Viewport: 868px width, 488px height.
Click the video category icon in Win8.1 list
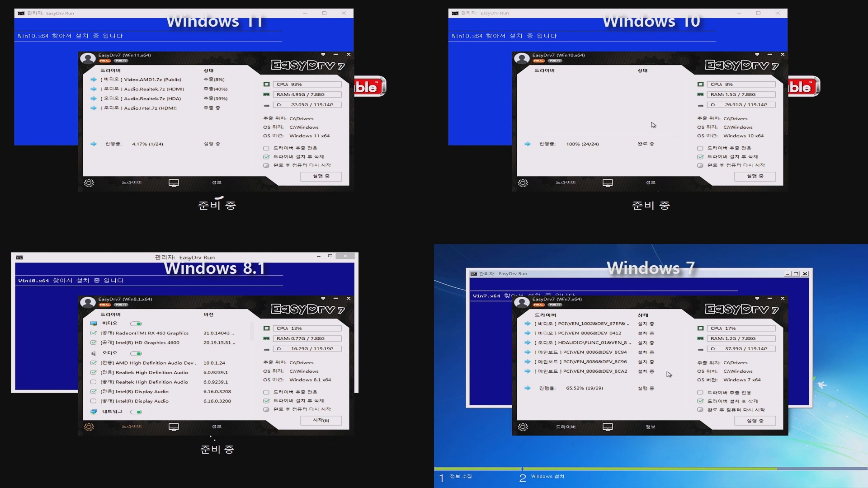pyautogui.click(x=94, y=324)
